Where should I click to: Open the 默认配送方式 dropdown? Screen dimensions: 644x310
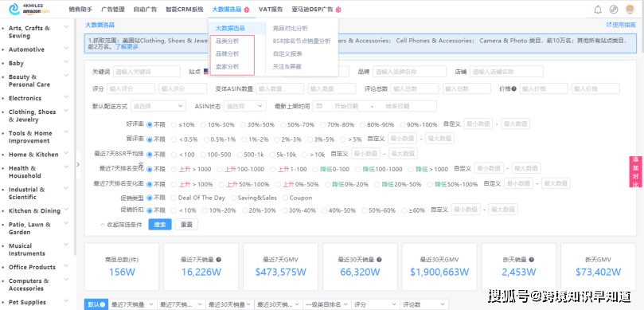[x=158, y=106]
